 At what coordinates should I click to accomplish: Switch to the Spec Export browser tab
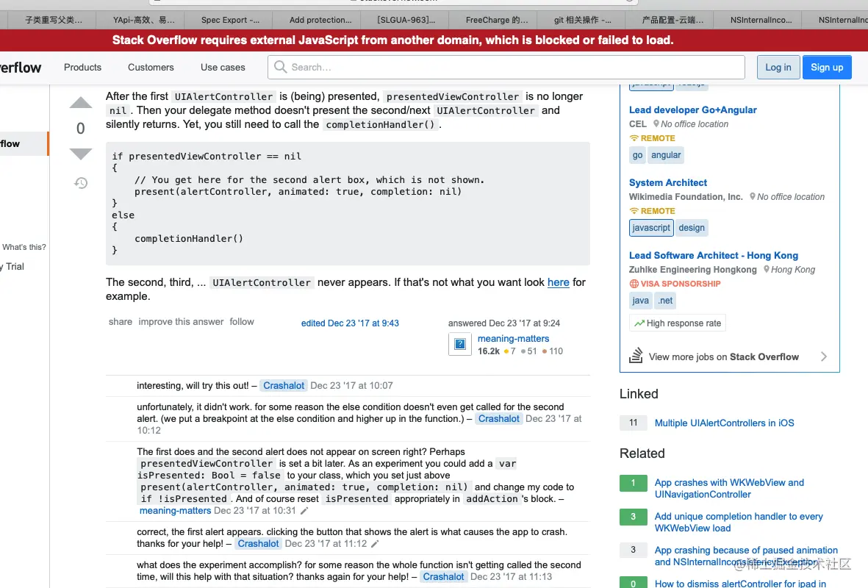[230, 20]
